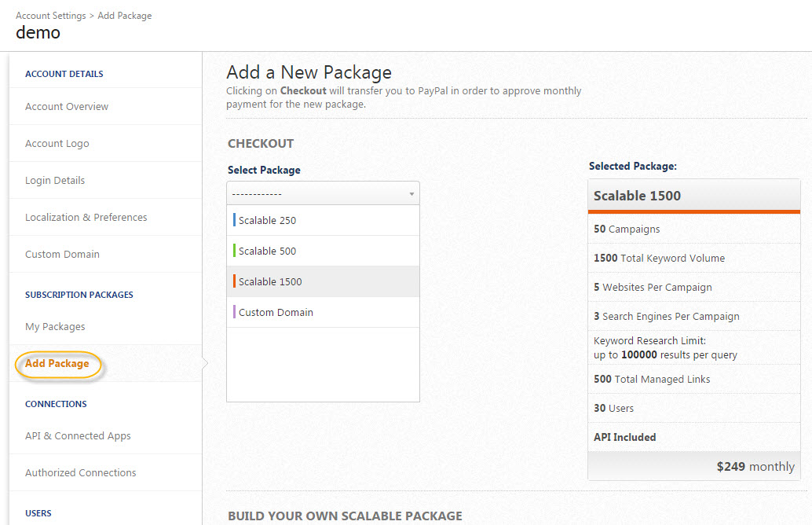Viewport: 812px width, 525px height.
Task: Open Localization & Preferences
Action: 86,217
